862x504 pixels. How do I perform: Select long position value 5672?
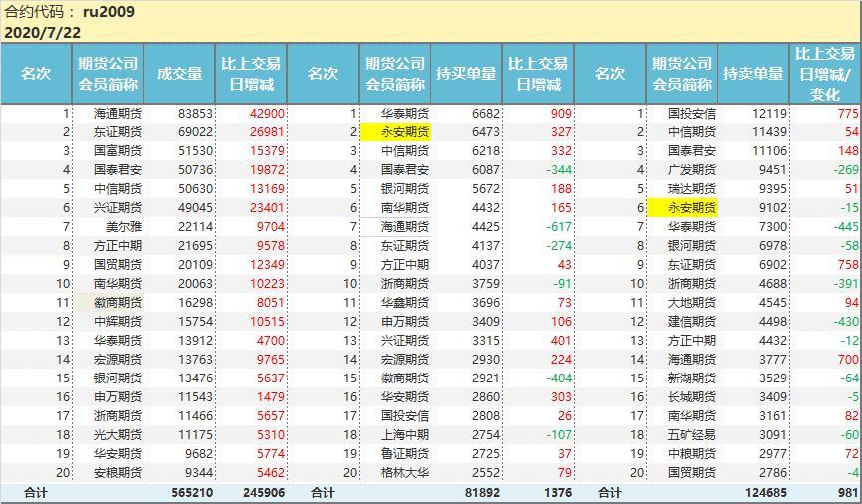[486, 189]
